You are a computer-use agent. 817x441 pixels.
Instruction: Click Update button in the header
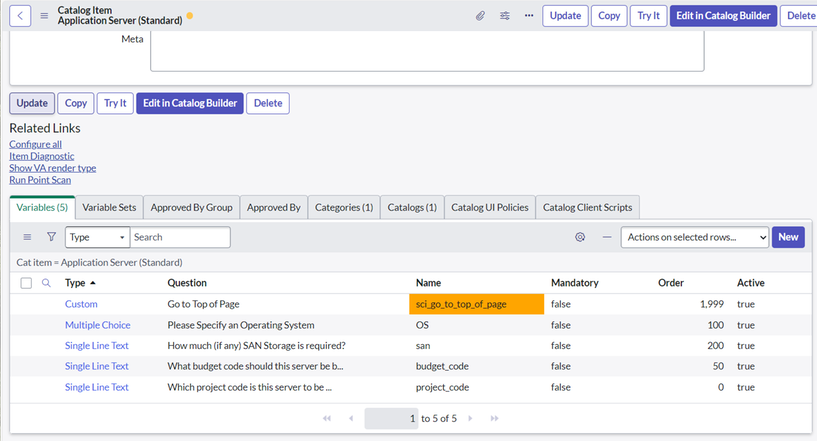tap(565, 16)
